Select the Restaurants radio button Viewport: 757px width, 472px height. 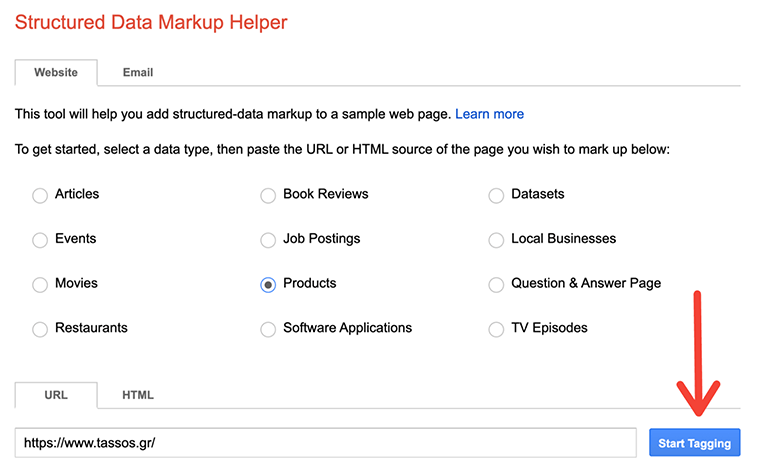point(40,329)
